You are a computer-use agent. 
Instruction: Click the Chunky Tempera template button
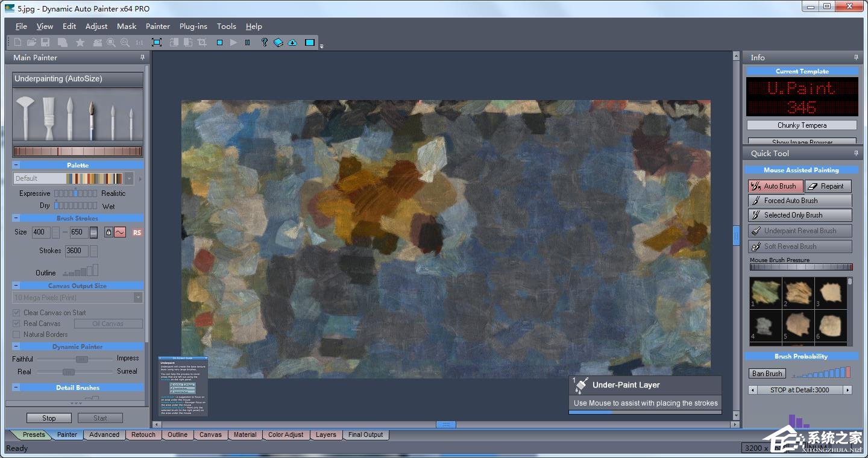tap(802, 125)
